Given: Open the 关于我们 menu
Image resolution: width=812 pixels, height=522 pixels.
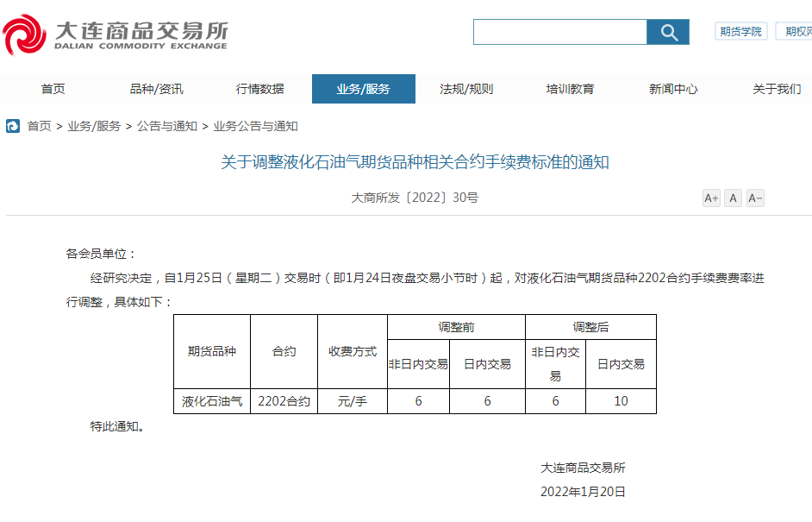Looking at the screenshot, I should point(776,89).
